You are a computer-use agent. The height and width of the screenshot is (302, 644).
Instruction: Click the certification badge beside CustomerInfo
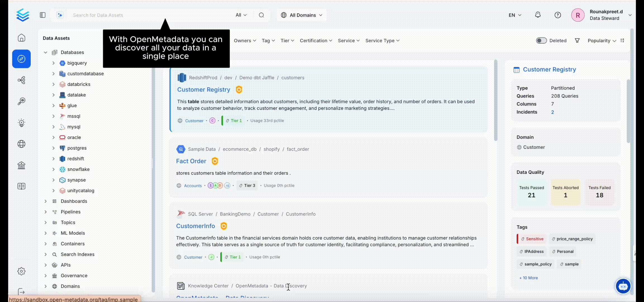tap(224, 226)
